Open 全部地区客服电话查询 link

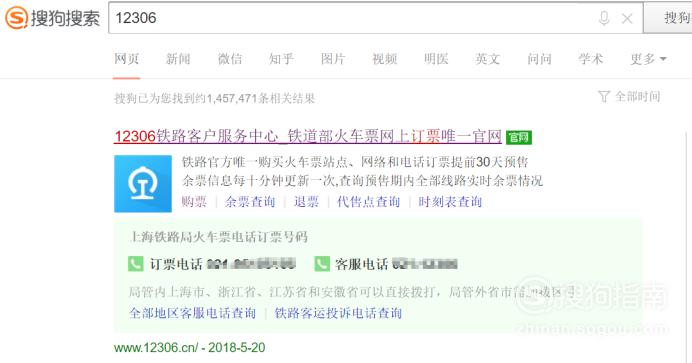pyautogui.click(x=192, y=313)
